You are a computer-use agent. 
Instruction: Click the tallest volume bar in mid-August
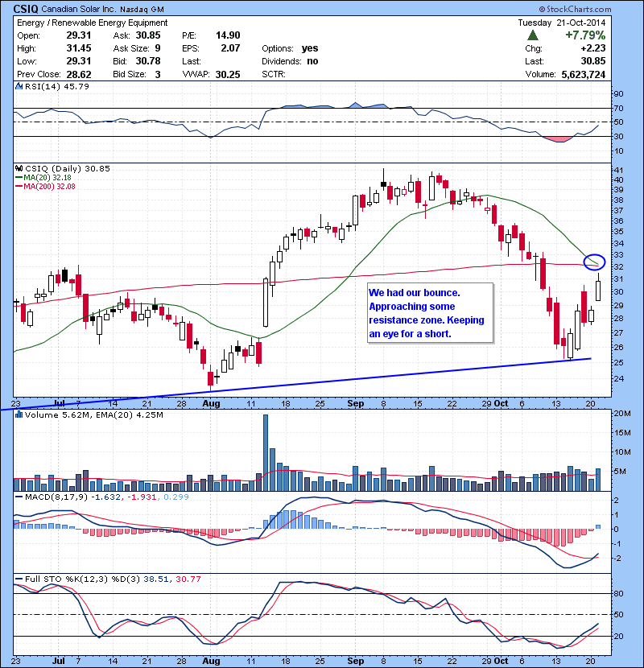pos(266,452)
